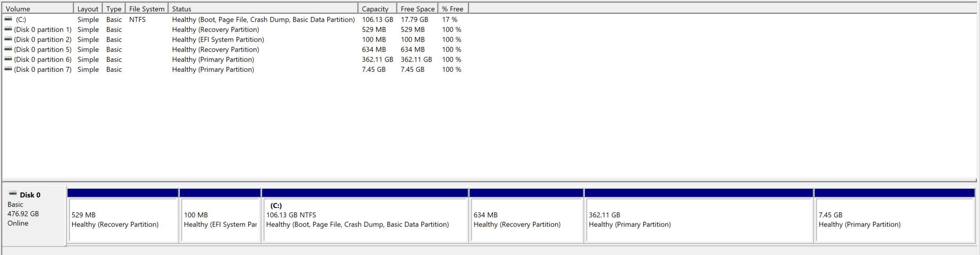This screenshot has width=980, height=255.
Task: Click the Disk 0 partition 1 volume icon
Action: 8,29
